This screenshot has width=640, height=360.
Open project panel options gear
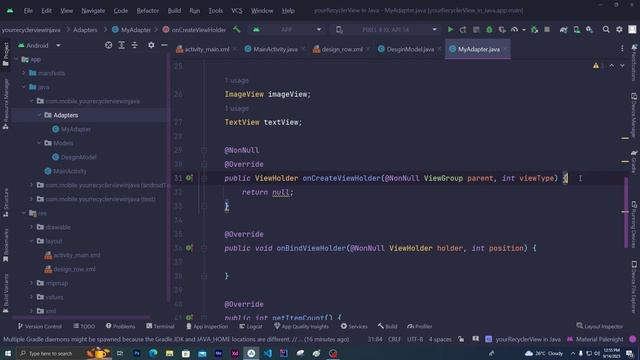(151, 45)
